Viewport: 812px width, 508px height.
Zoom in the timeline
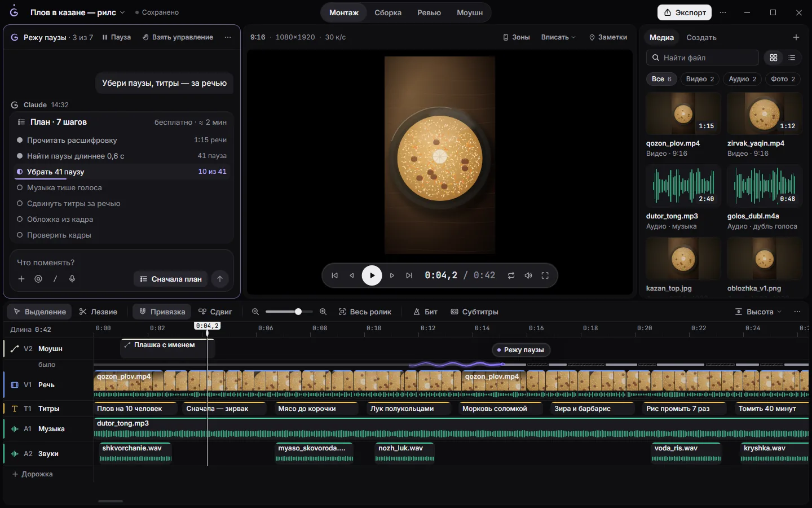click(323, 312)
